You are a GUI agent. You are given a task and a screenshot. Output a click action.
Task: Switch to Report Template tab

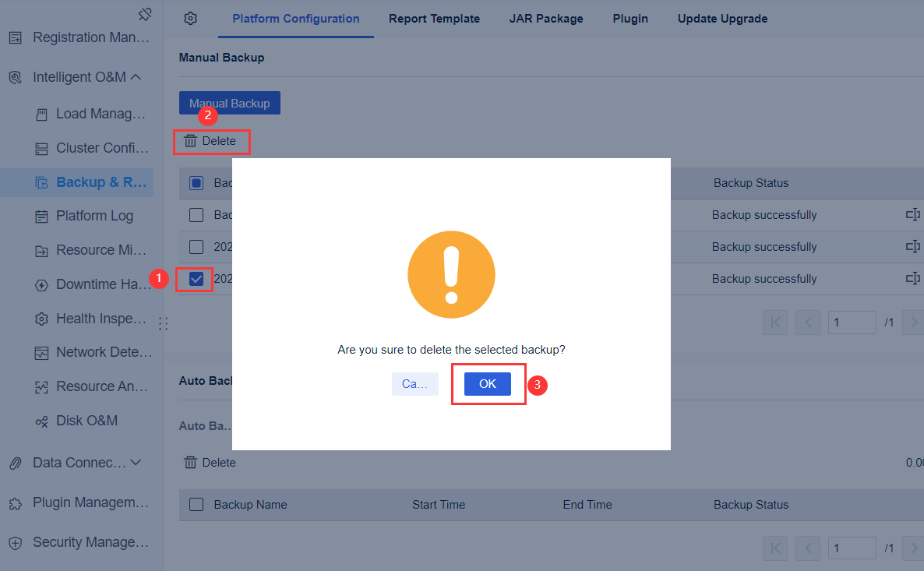(434, 18)
